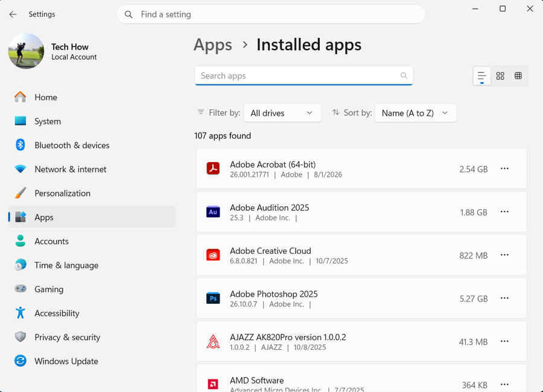The height and width of the screenshot is (392, 543).
Task: Open the Name (A to Z) sort dropdown
Action: click(x=416, y=113)
